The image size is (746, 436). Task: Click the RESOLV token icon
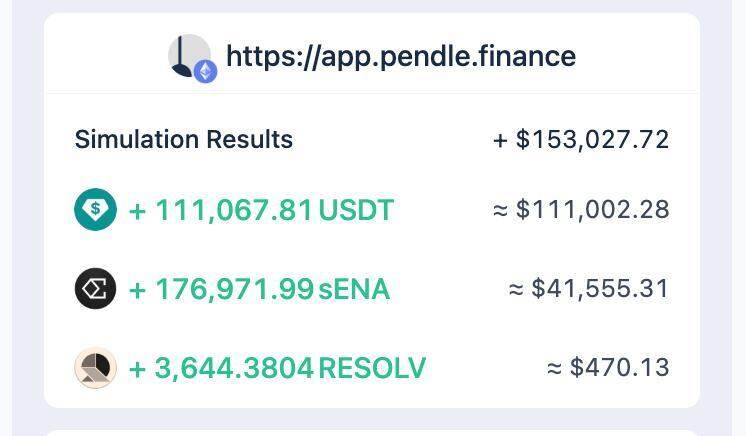click(96, 368)
